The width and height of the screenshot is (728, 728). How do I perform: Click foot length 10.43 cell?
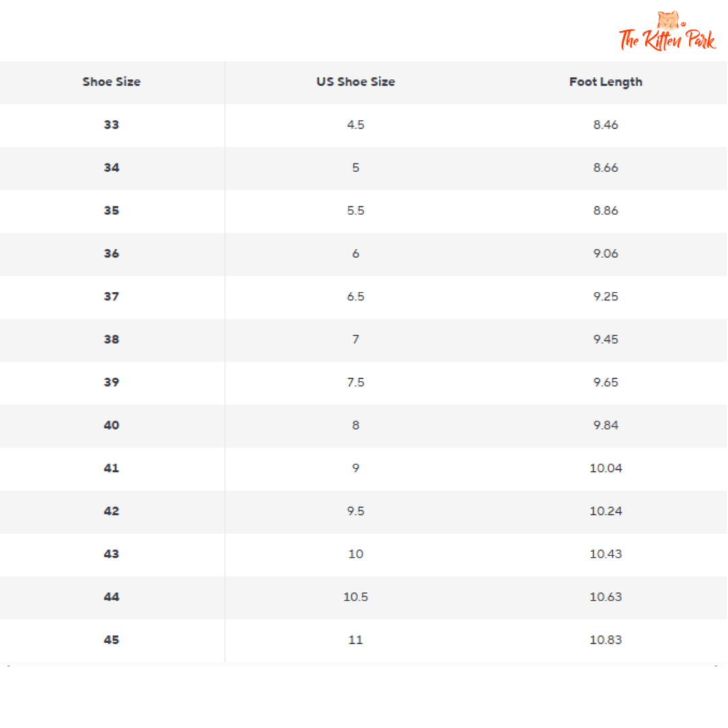click(605, 554)
